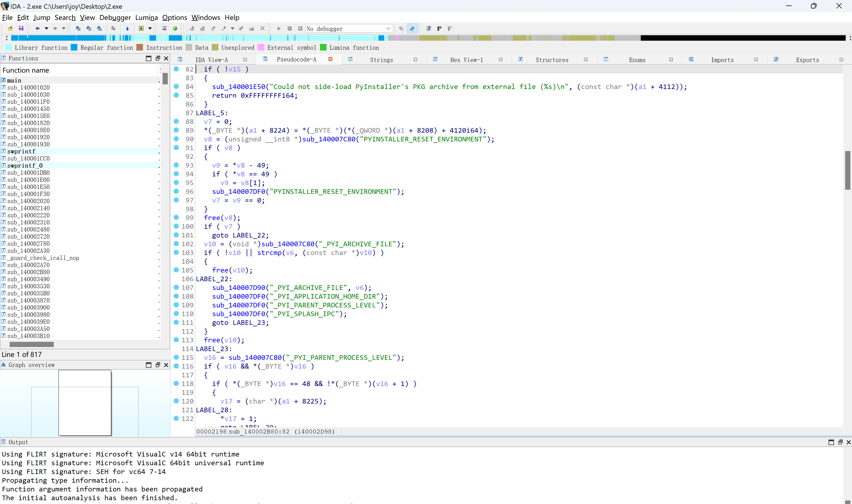
Task: Click the binoculars text search icon
Action: pyautogui.click(x=89, y=28)
